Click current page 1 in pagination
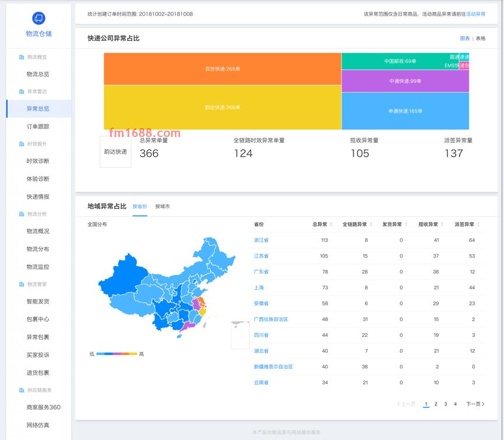This screenshot has height=440, width=504. click(426, 404)
